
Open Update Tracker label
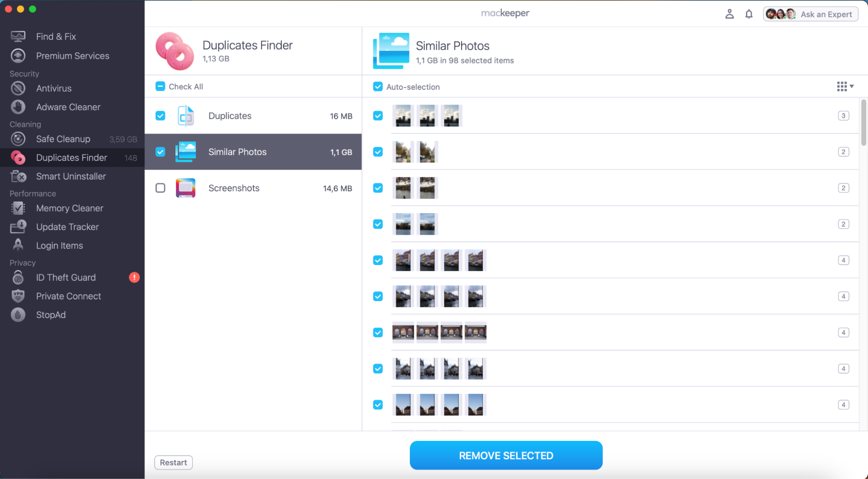[x=67, y=227]
